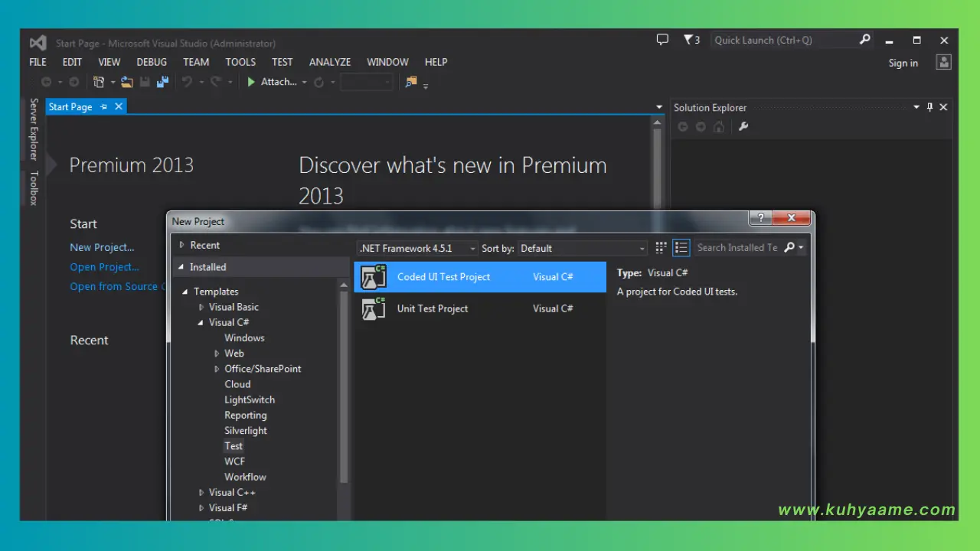The width and height of the screenshot is (980, 551).
Task: Click the Sign in link
Action: coord(903,63)
